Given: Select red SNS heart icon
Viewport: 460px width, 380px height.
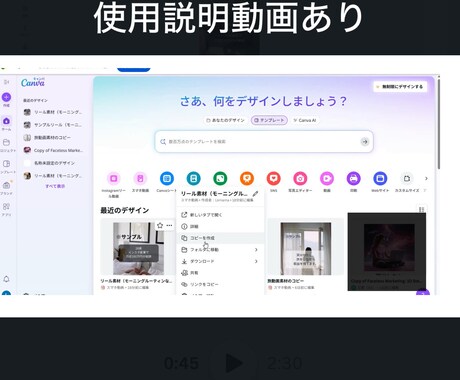Looking at the screenshot, I should point(273,179).
